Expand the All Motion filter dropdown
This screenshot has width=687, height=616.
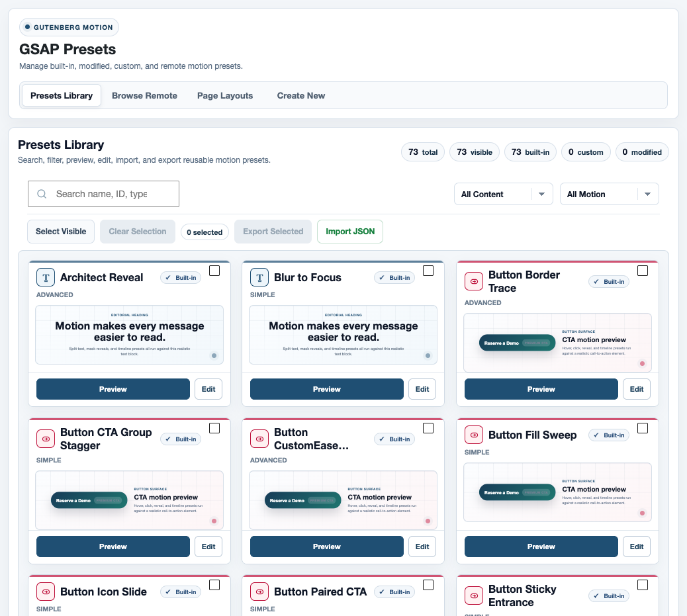pyautogui.click(x=609, y=194)
